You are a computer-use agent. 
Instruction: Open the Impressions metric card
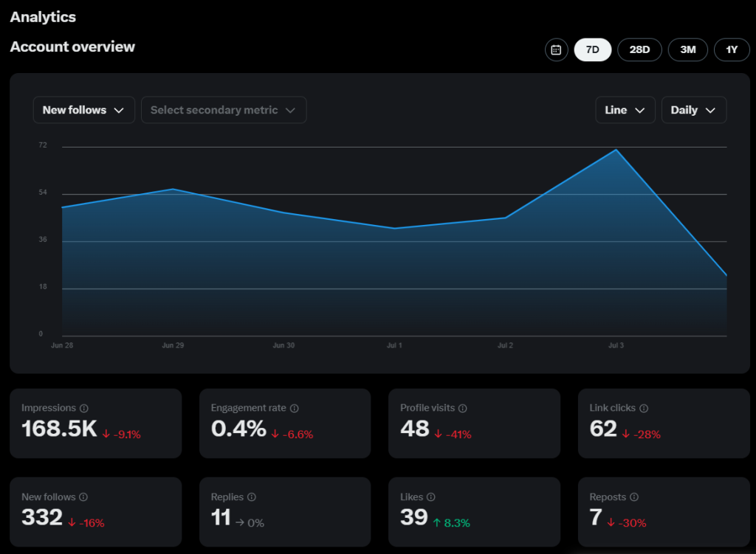pyautogui.click(x=95, y=423)
